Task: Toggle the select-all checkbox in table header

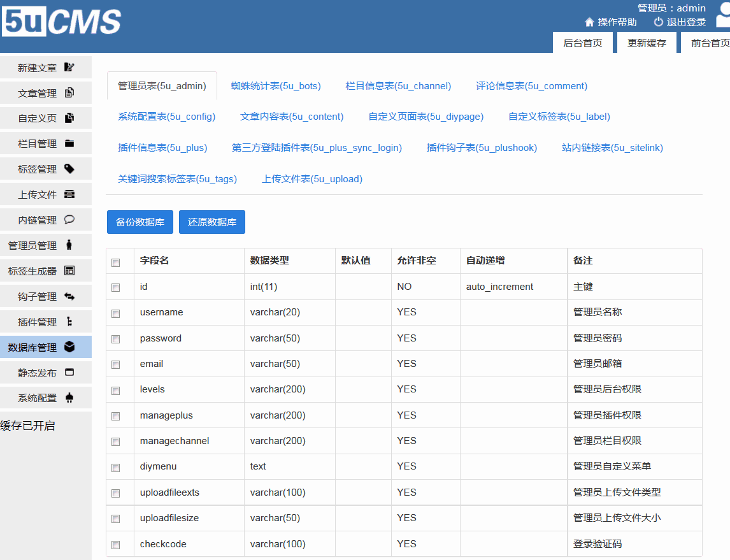Action: tap(115, 262)
